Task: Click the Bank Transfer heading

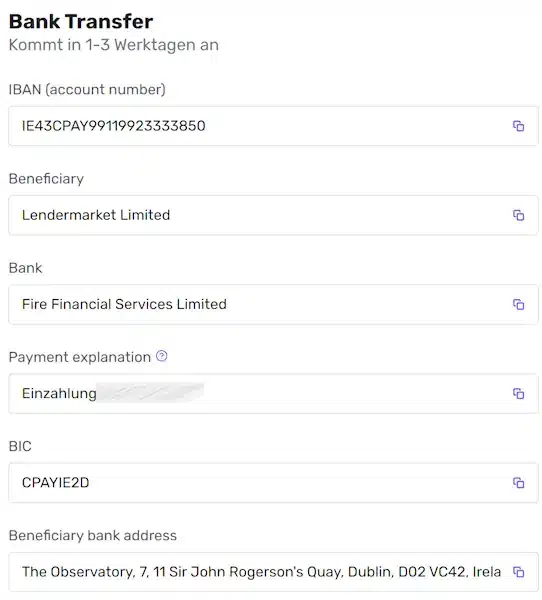Action: coord(81,21)
